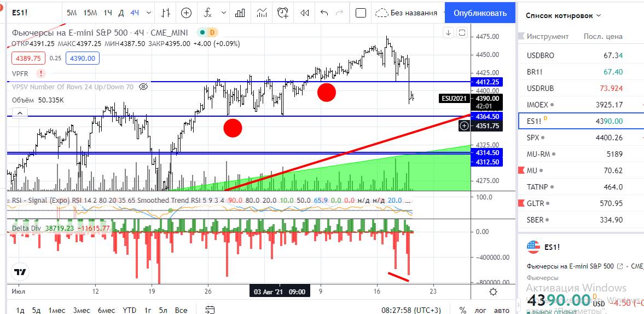Select the 1д date range

point(20,310)
